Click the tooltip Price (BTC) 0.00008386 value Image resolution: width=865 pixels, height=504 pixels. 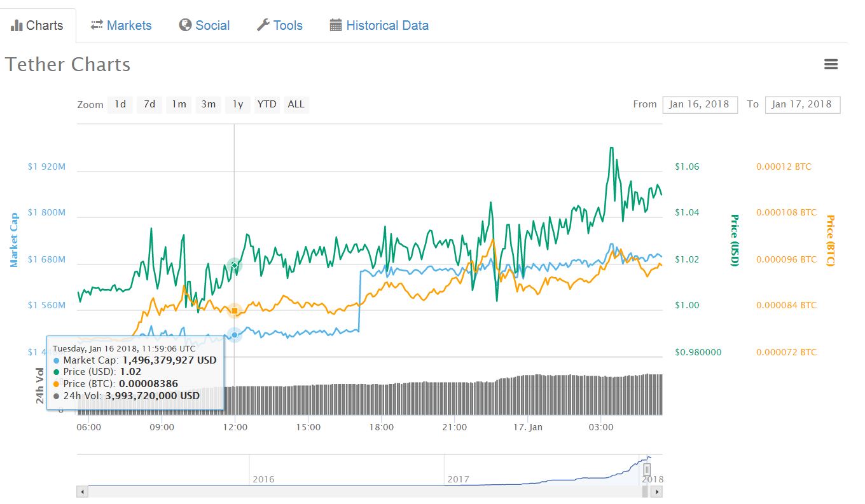pyautogui.click(x=148, y=383)
